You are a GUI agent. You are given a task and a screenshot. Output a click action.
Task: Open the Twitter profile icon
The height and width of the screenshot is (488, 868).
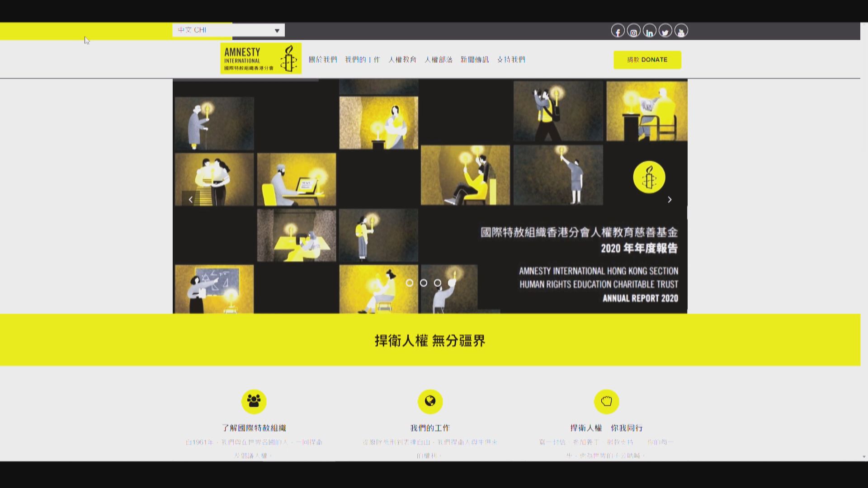[x=665, y=31]
